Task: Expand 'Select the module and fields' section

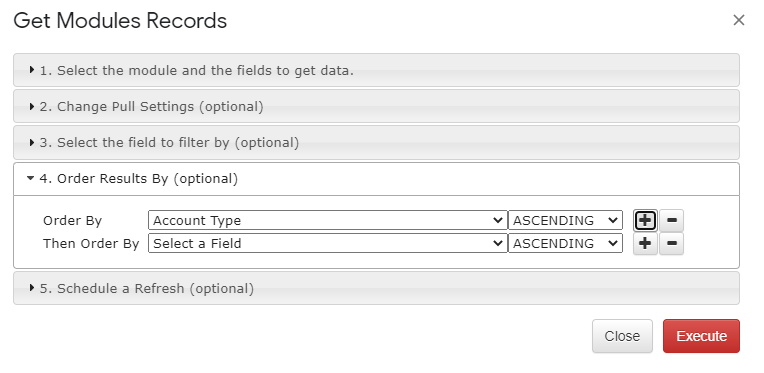Action: [x=376, y=70]
